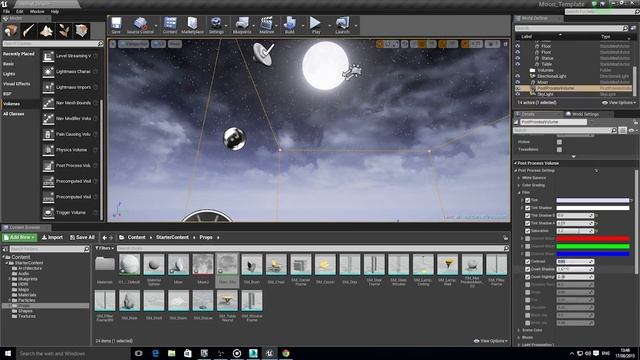Open the Tint color swatch

[x=593, y=200]
